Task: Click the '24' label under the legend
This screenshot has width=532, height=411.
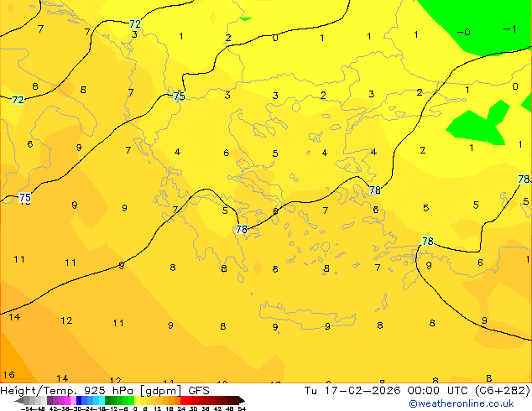Action: pyautogui.click(x=181, y=408)
